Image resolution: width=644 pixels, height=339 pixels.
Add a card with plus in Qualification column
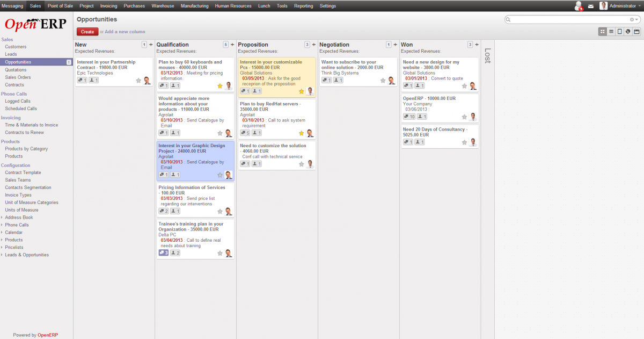pyautogui.click(x=232, y=45)
